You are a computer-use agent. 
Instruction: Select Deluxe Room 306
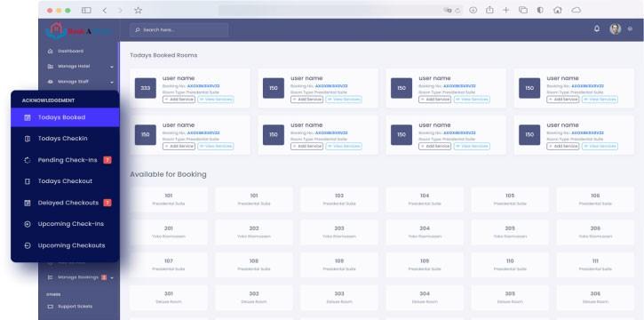pos(595,298)
